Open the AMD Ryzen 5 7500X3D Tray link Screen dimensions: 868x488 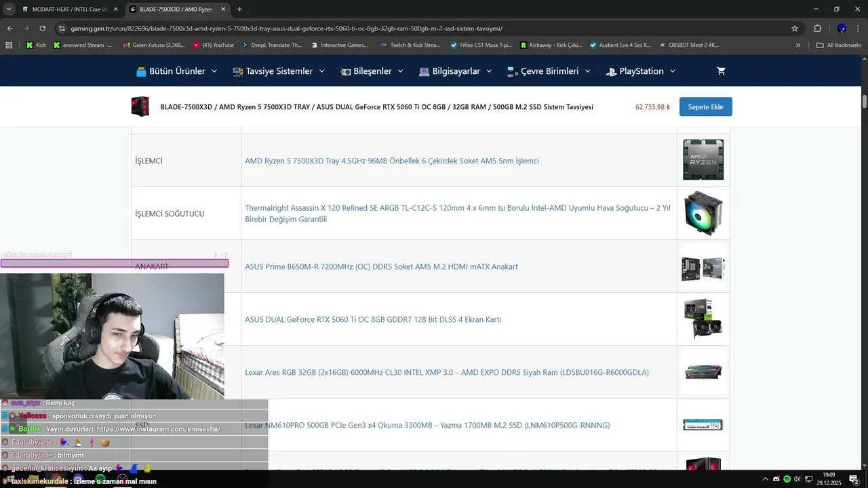(392, 161)
